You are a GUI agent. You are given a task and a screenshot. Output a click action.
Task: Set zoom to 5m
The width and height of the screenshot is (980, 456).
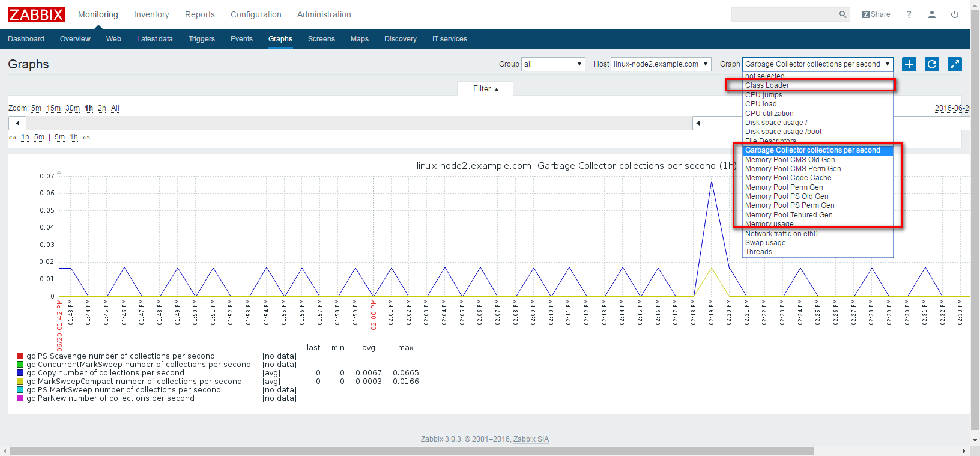37,108
